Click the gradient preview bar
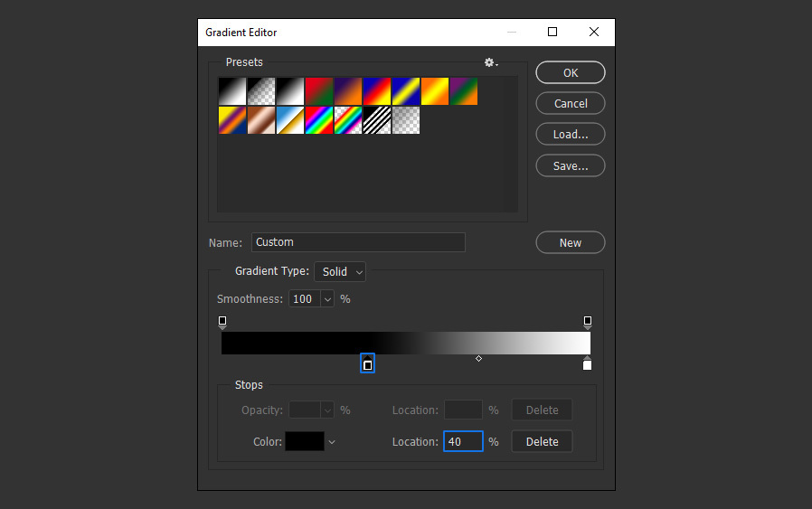812x509 pixels. coord(406,344)
